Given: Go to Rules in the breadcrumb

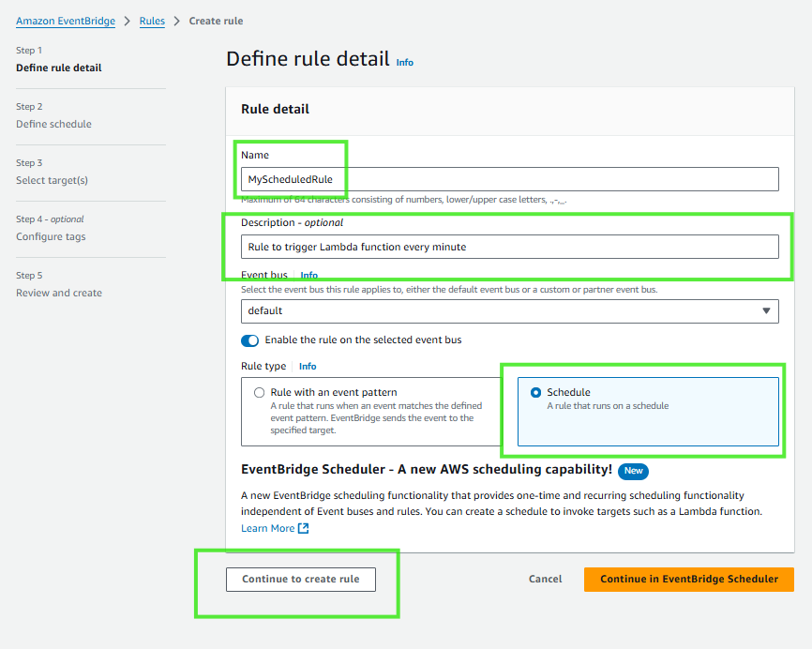Looking at the screenshot, I should [x=152, y=21].
